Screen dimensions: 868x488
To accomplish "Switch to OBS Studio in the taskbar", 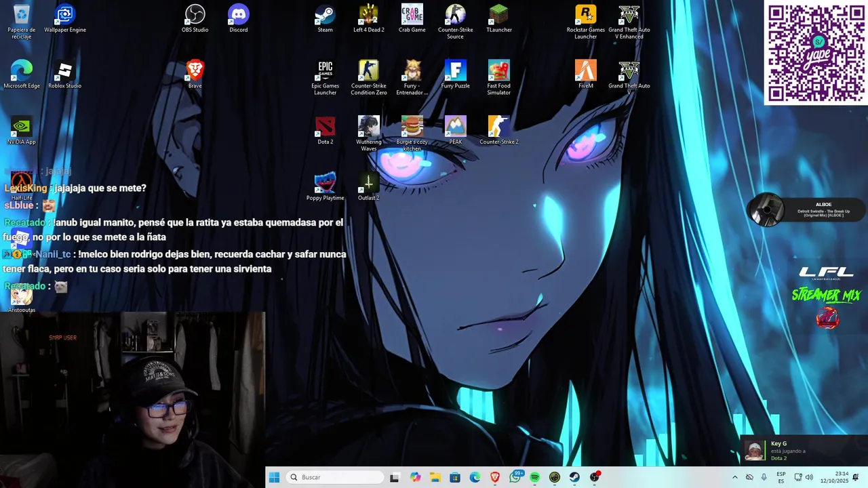I will (595, 477).
